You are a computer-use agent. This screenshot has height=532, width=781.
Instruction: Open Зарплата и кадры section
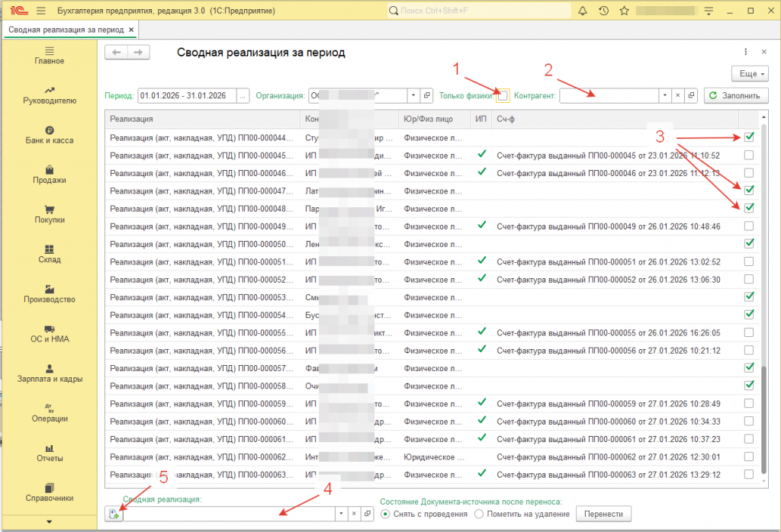tap(50, 373)
